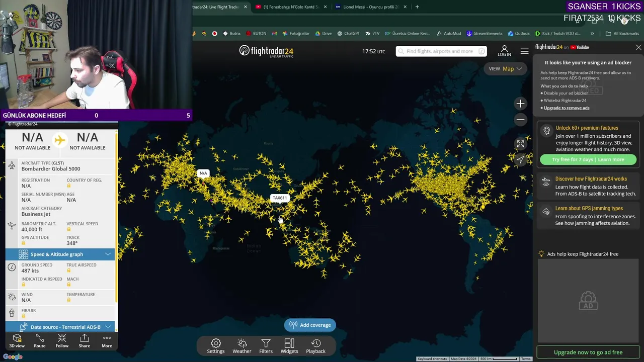This screenshot has height=362, width=644.
Task: Center map on my location arrow
Action: [x=520, y=159]
